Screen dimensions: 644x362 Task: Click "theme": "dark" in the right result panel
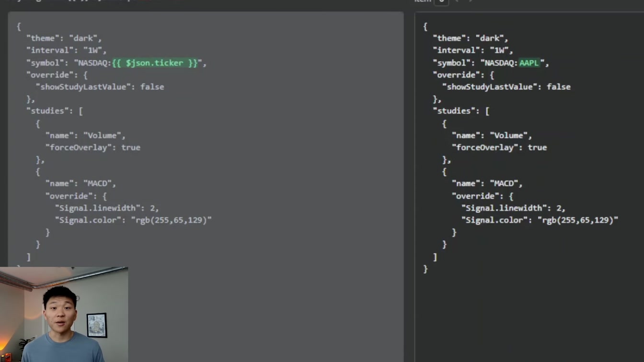(471, 38)
